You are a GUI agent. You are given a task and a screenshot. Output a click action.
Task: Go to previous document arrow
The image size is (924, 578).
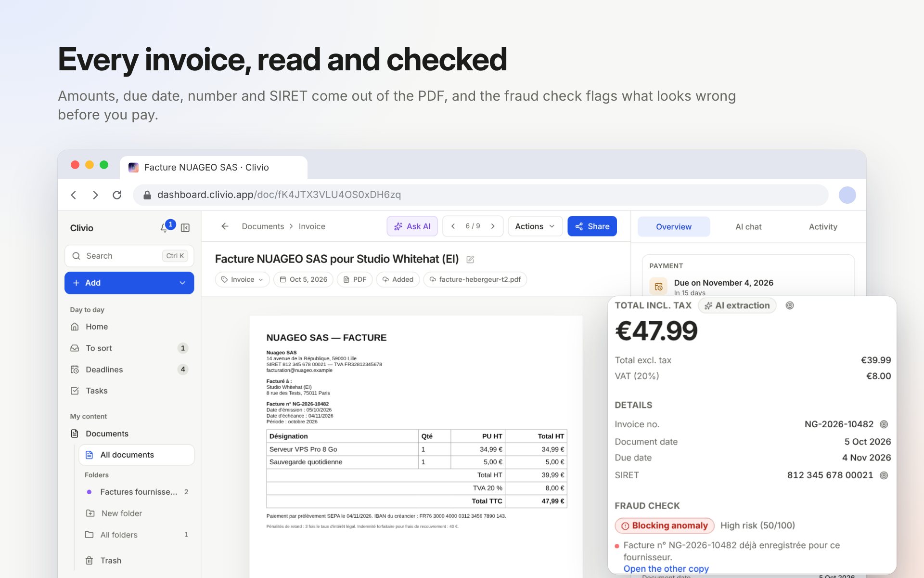point(453,226)
